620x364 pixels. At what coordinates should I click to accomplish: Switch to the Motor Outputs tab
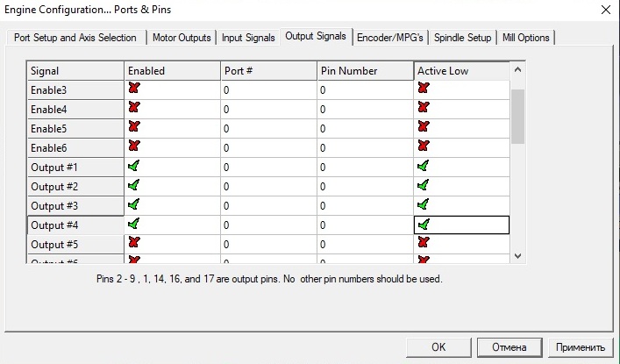pyautogui.click(x=182, y=38)
